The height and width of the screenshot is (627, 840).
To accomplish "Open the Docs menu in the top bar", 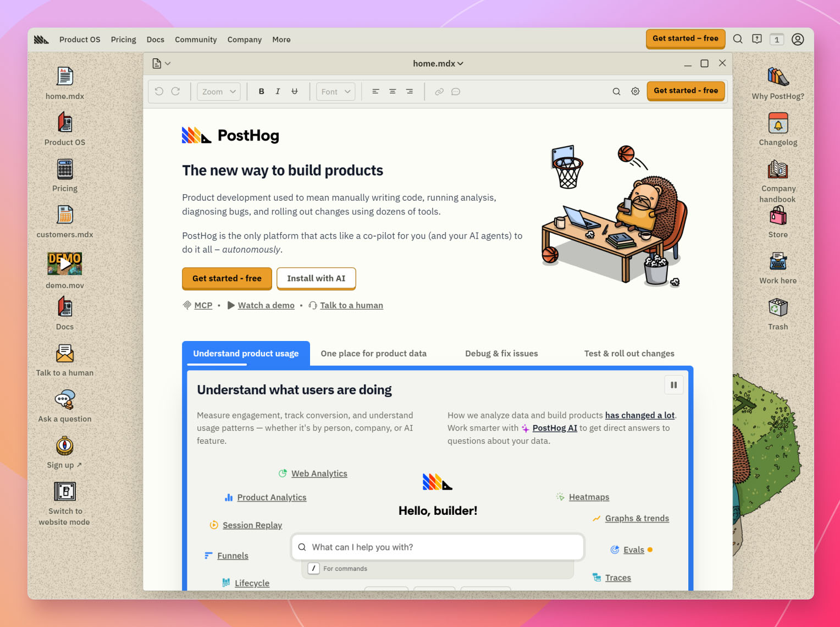I will (x=156, y=40).
